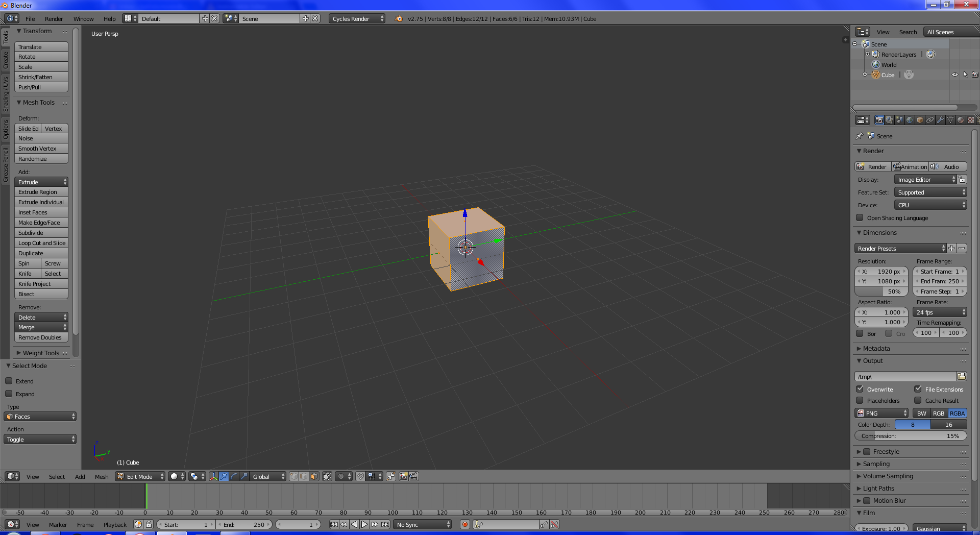This screenshot has height=535, width=980.
Task: Open Material properties tab sphere icon
Action: pyautogui.click(x=961, y=120)
